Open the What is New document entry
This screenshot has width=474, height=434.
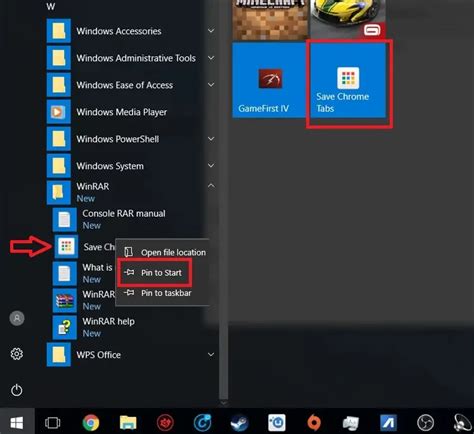[84, 273]
